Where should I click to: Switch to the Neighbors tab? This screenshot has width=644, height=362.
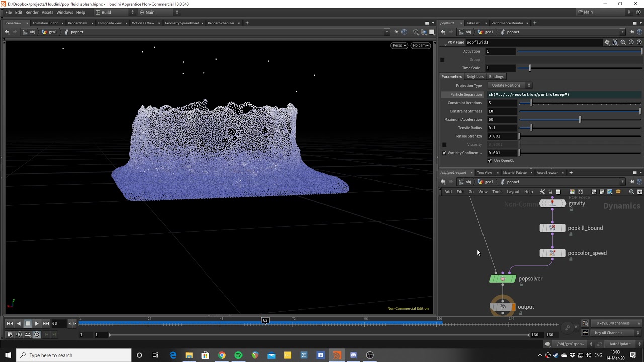pyautogui.click(x=475, y=77)
